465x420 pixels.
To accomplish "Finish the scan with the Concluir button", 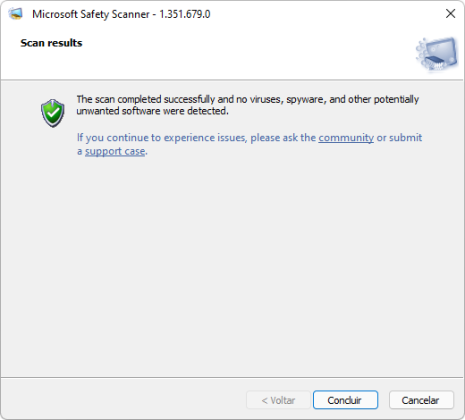I will click(345, 400).
